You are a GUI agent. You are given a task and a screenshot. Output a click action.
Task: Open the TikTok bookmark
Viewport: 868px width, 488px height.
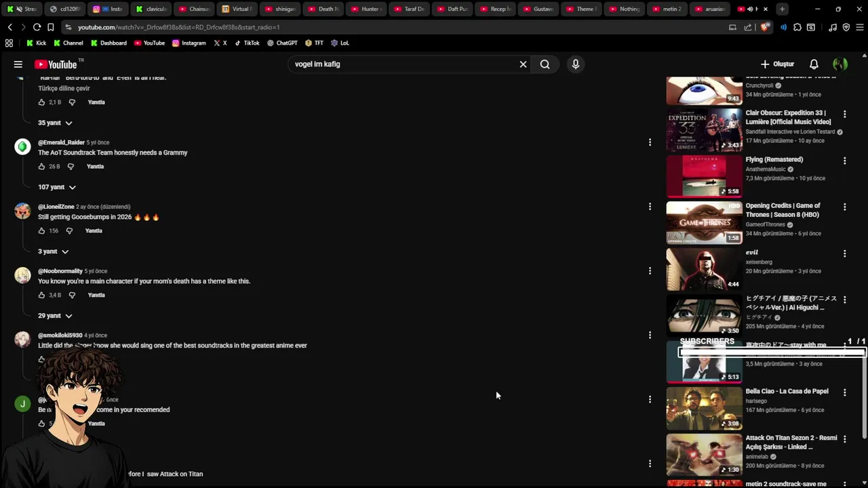coord(247,43)
